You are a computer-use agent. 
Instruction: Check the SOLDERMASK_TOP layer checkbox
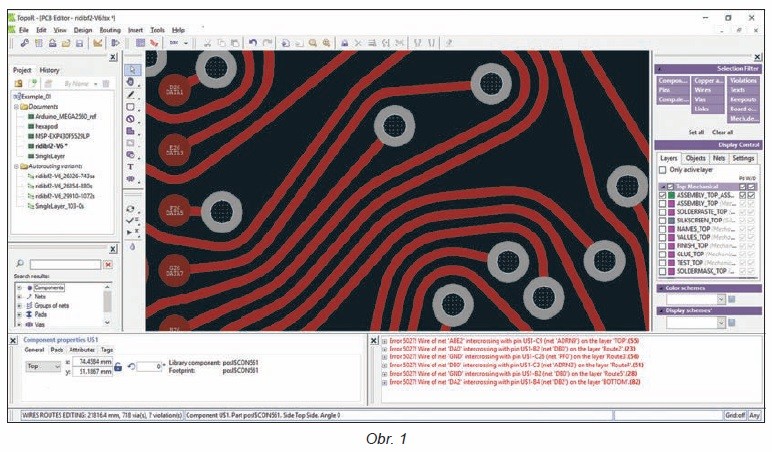tap(663, 271)
